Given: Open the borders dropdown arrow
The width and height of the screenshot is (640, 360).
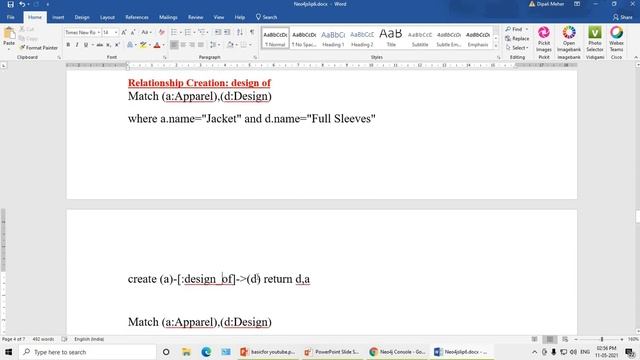Looking at the screenshot, I should coord(250,45).
